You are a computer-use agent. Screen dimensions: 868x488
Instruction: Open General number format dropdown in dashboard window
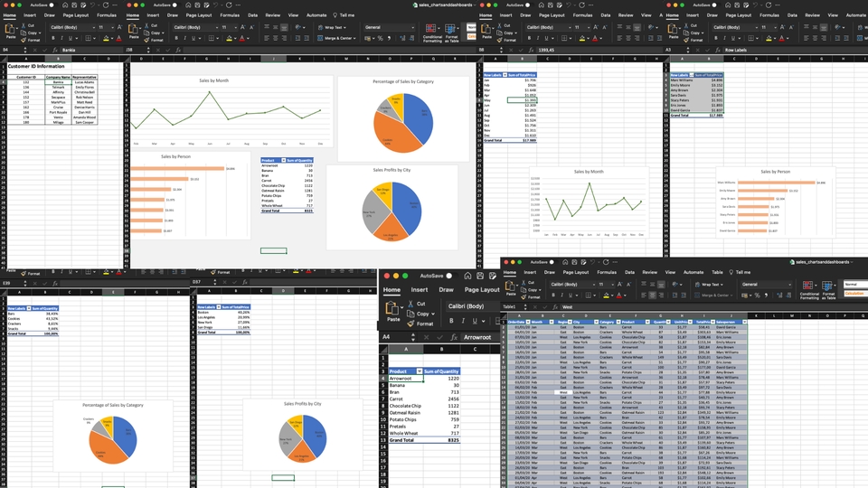[x=389, y=27]
